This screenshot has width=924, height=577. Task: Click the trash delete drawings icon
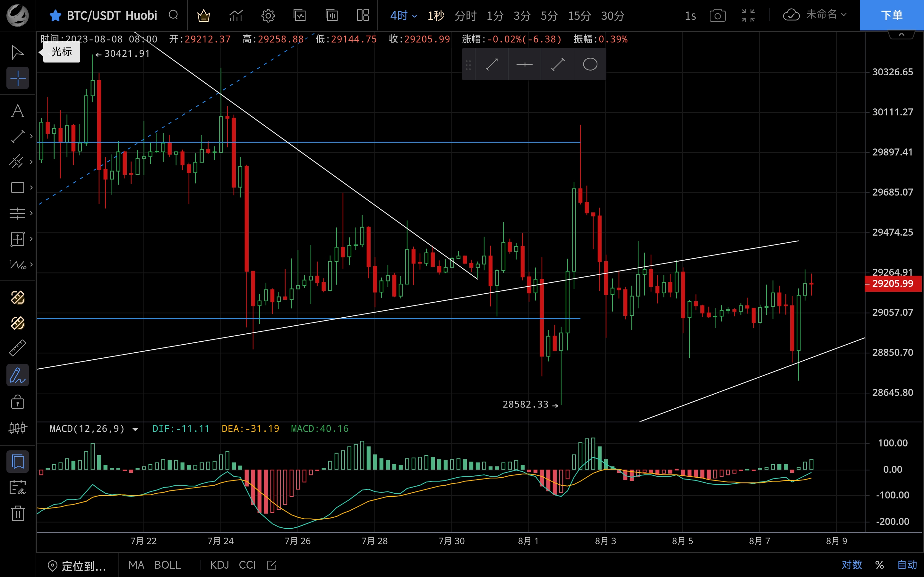(x=18, y=513)
